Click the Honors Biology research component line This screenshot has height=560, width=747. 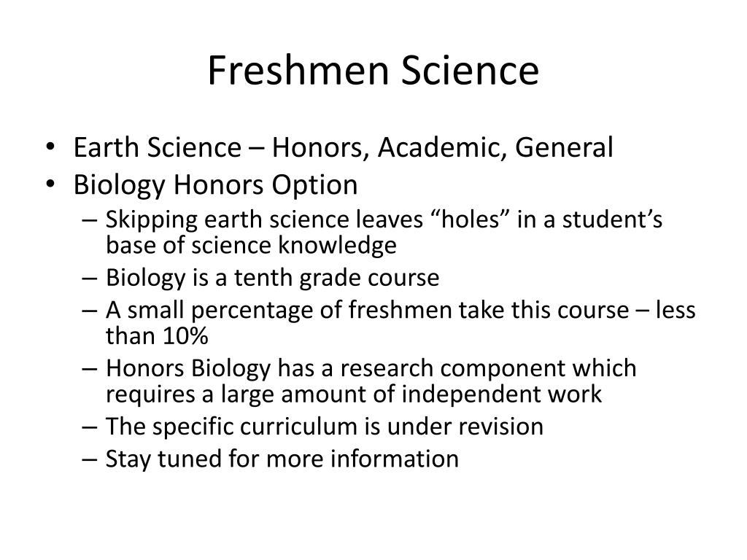point(371,368)
